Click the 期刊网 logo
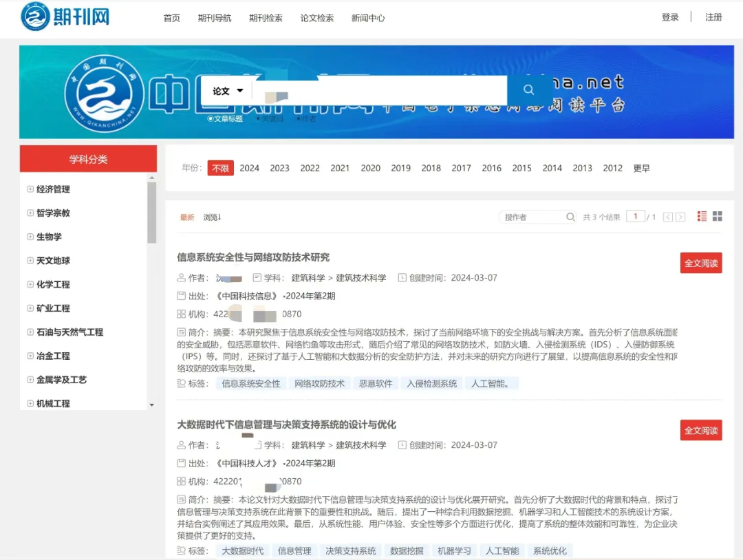 pos(65,16)
